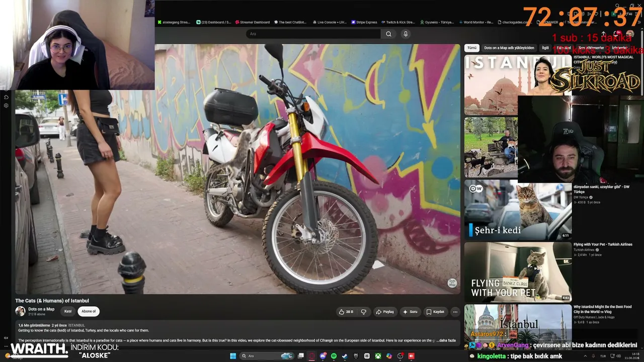Dislike the video with thumbs down

click(363, 312)
